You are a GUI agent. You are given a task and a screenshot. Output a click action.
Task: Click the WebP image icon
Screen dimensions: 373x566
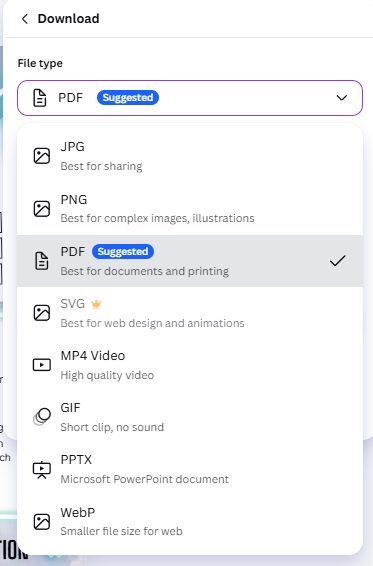tap(42, 522)
